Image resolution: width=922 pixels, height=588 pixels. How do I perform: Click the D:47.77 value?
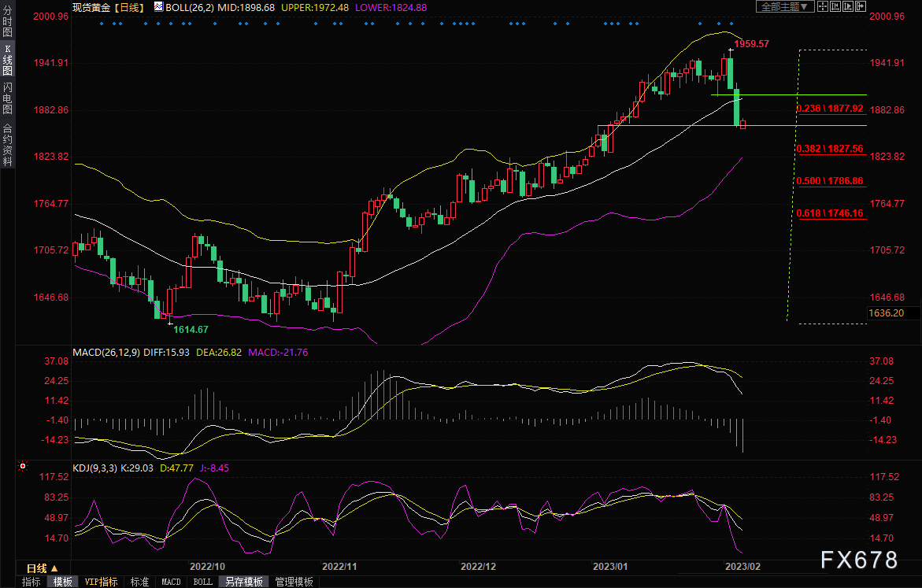[x=176, y=468]
